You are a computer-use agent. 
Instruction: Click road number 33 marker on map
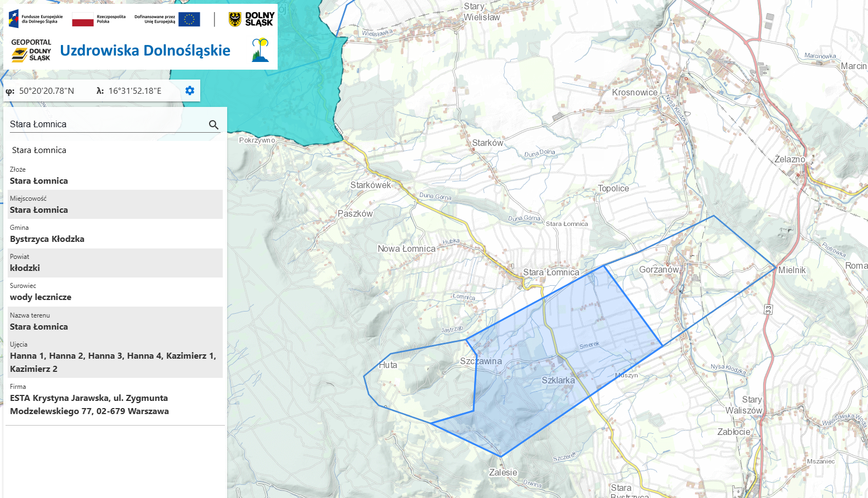768,309
